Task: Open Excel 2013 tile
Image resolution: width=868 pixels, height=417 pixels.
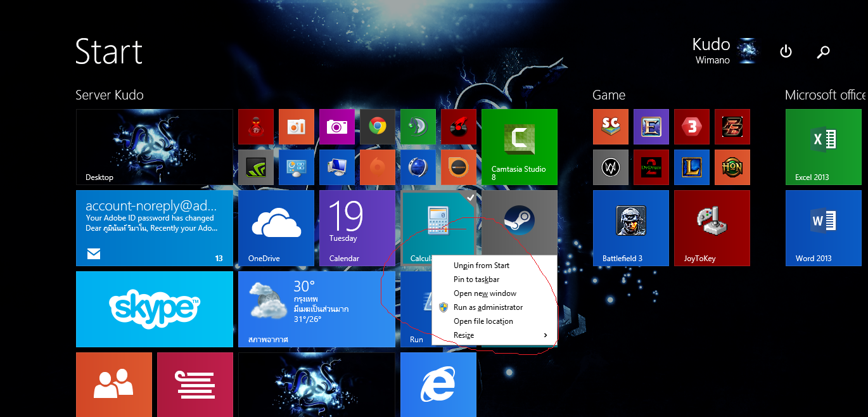Action: pyautogui.click(x=824, y=147)
